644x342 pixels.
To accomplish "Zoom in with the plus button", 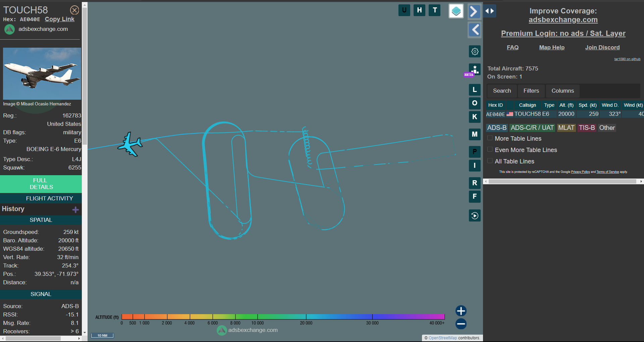I will [x=461, y=311].
